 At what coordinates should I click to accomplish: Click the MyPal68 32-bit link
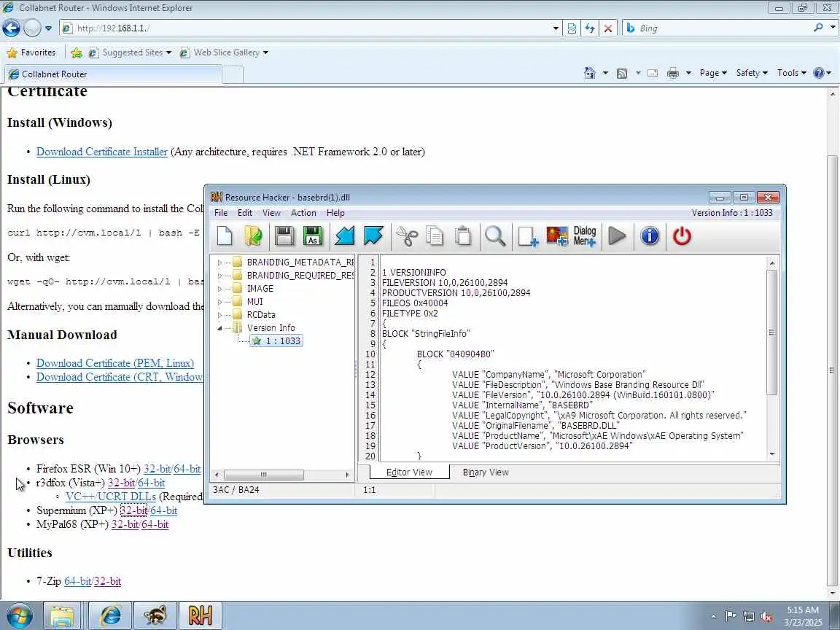pos(125,524)
